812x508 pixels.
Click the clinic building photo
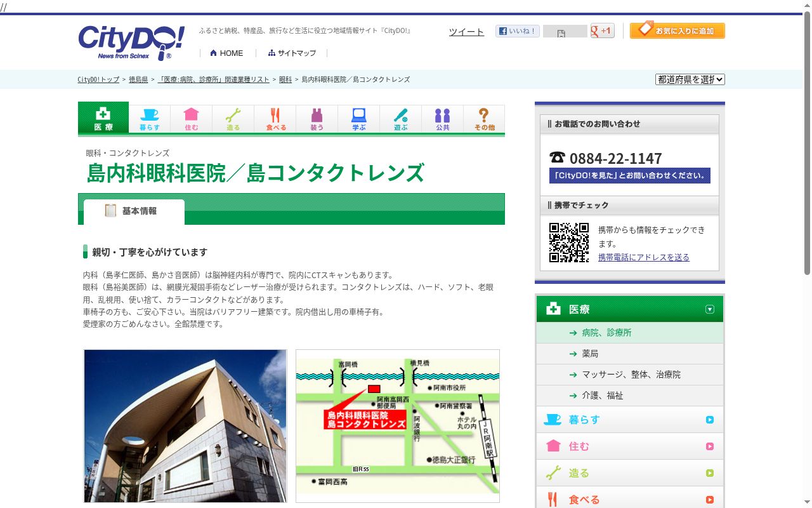[185, 426]
